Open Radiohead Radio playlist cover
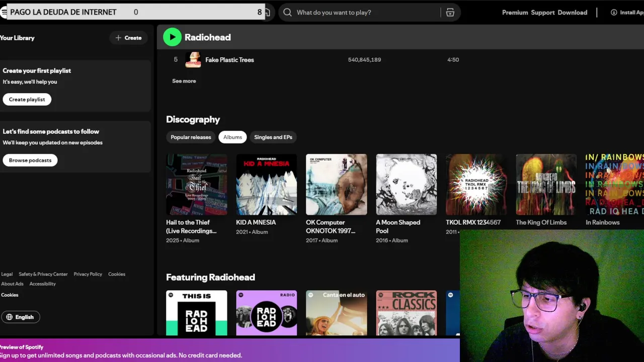 (x=267, y=313)
